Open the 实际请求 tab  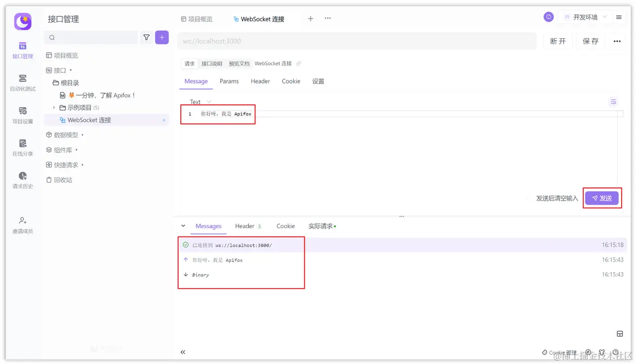coord(322,226)
